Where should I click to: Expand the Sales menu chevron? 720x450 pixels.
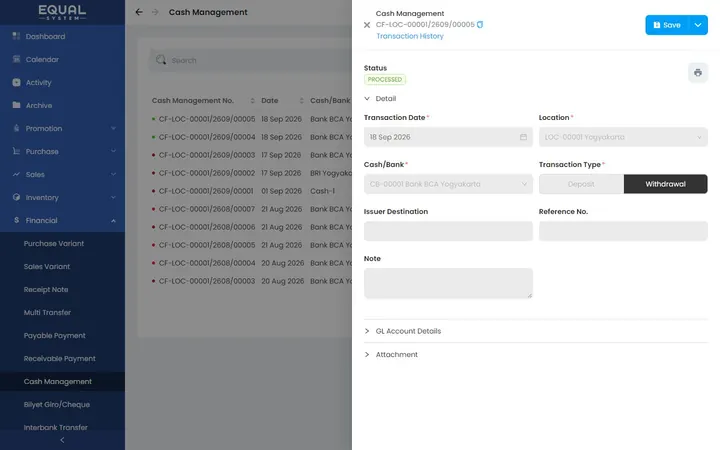pyautogui.click(x=113, y=174)
